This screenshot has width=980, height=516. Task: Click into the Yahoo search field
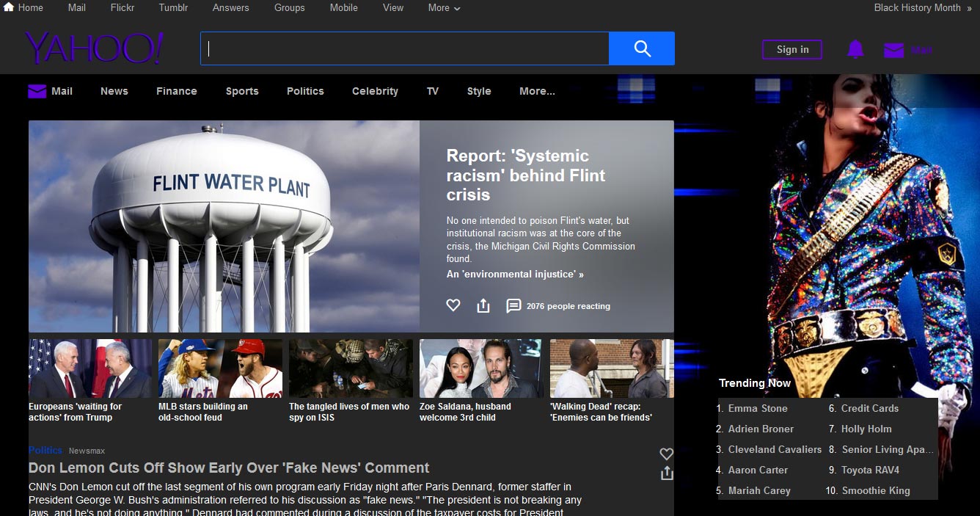click(x=403, y=48)
